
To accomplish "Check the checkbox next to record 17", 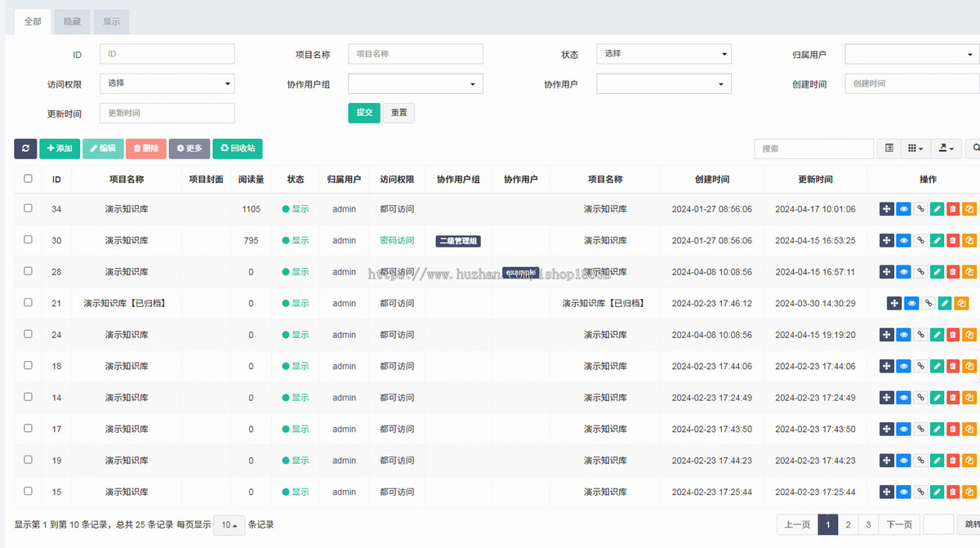I will [x=27, y=429].
